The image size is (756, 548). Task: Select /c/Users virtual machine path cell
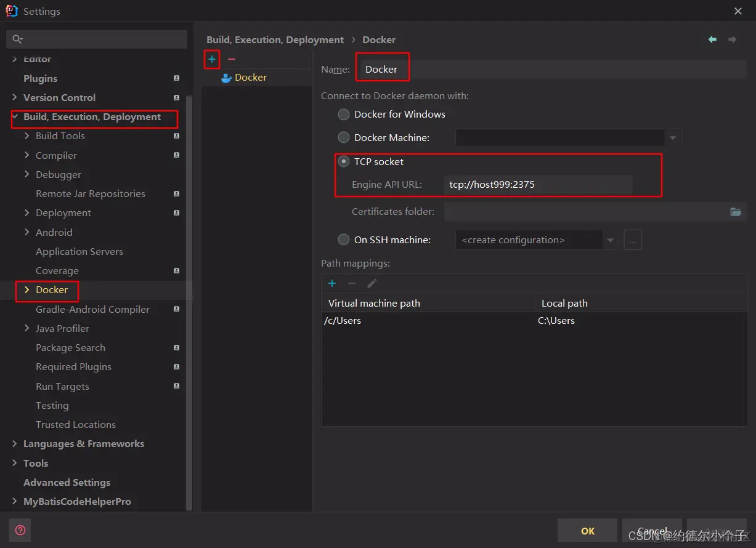point(428,321)
